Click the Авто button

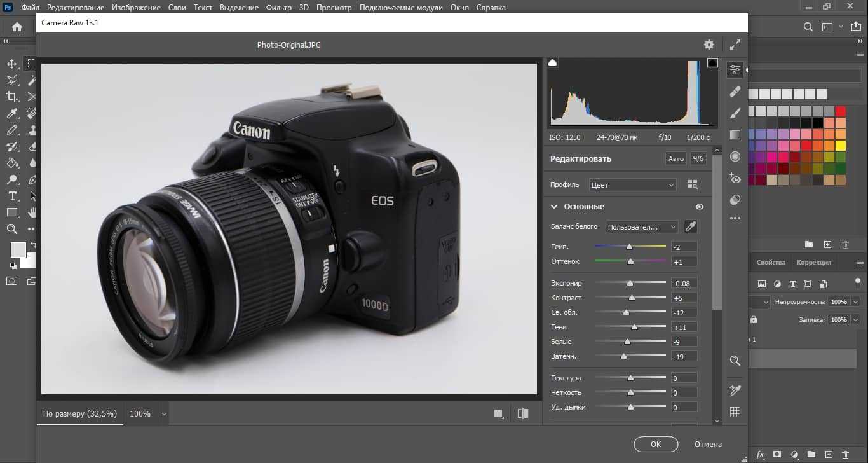[x=676, y=158]
